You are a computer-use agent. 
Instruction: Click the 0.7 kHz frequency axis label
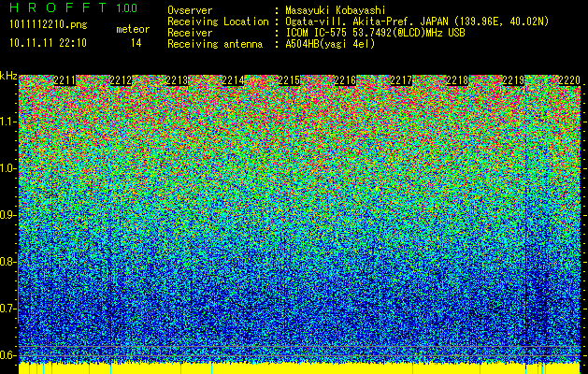tap(7, 309)
